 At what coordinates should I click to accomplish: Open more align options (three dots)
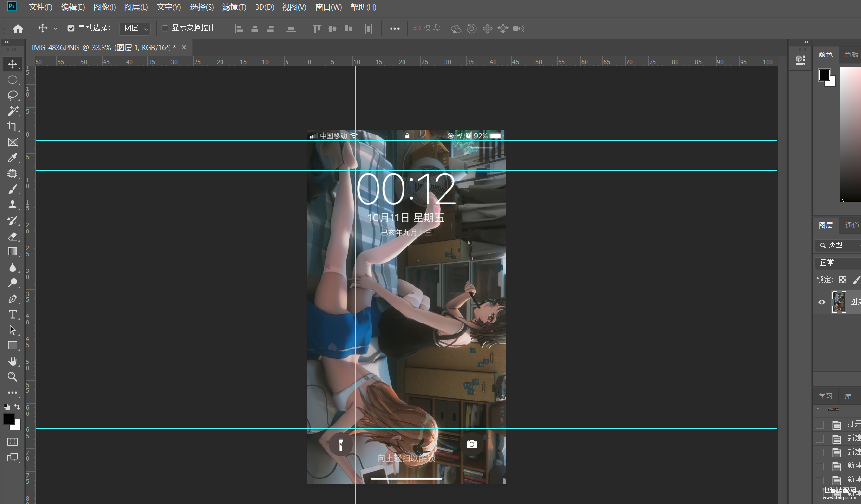point(395,28)
